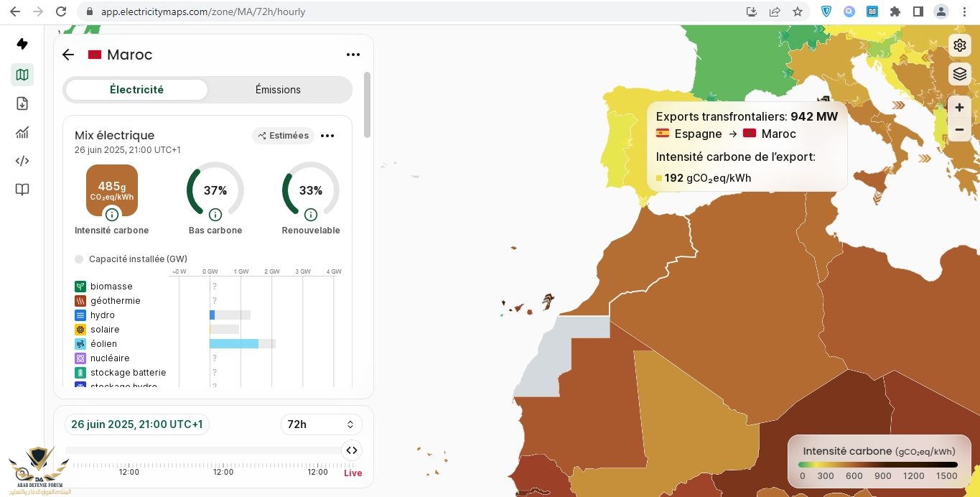Image resolution: width=980 pixels, height=497 pixels.
Task: Click the nucléaire source icon
Action: (80, 358)
